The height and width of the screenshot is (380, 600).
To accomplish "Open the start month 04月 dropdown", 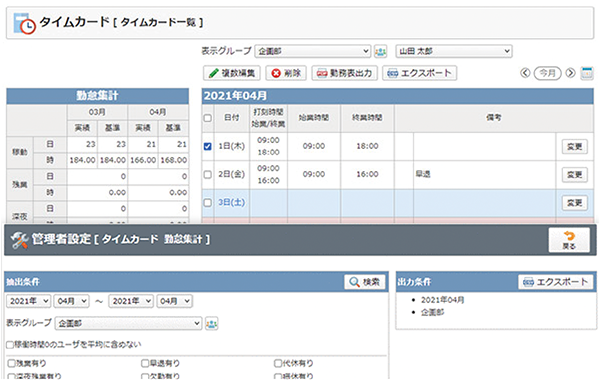I will click(72, 301).
